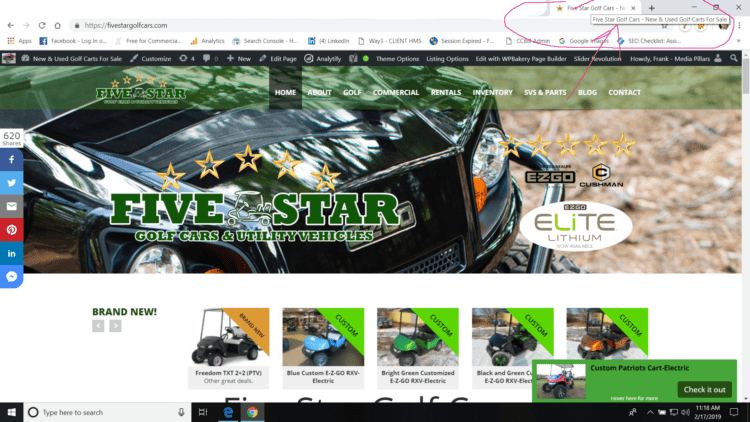The image size is (750, 422).
Task: Go back with browser back arrow
Action: click(11, 25)
